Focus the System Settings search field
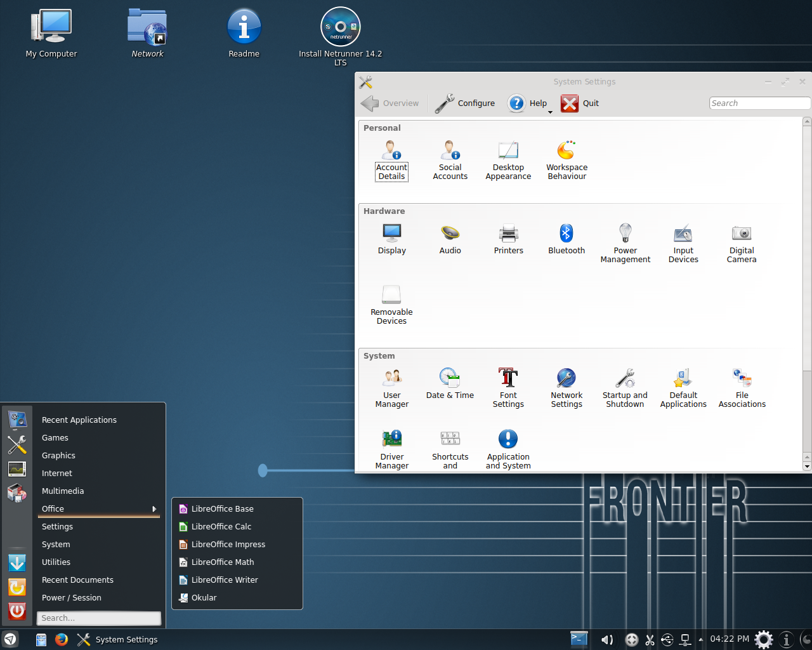812x650 pixels. point(759,103)
